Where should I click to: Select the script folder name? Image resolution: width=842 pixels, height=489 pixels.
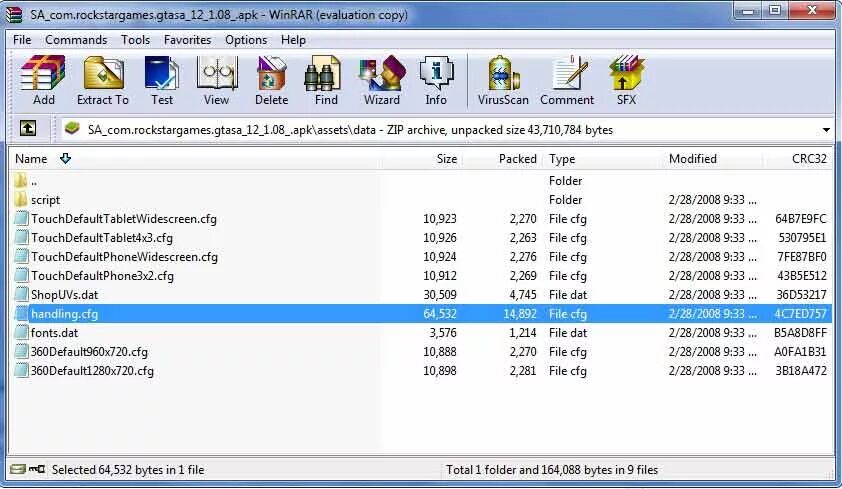(46, 200)
